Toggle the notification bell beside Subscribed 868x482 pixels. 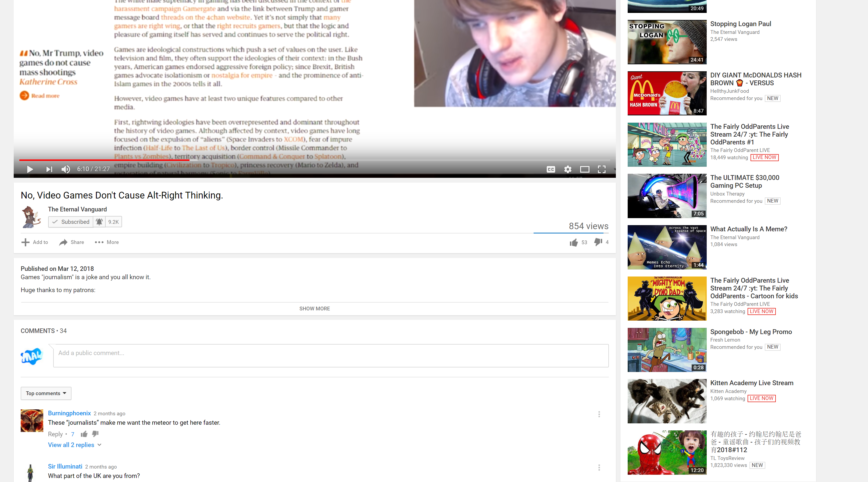[x=99, y=222]
